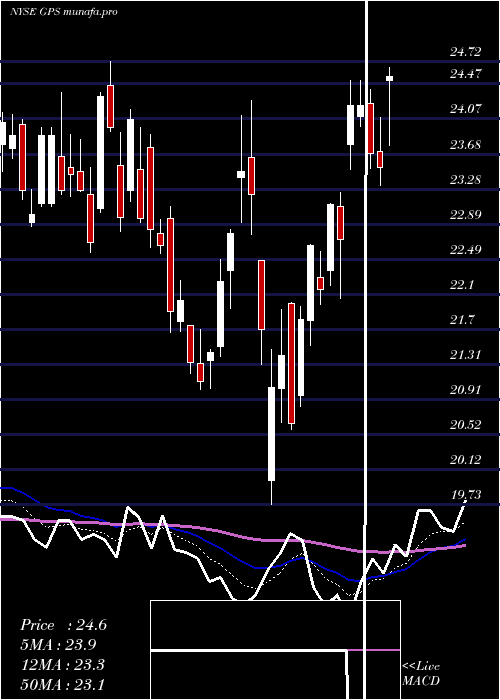Click the latest small white candle near 24.47

[x=390, y=79]
